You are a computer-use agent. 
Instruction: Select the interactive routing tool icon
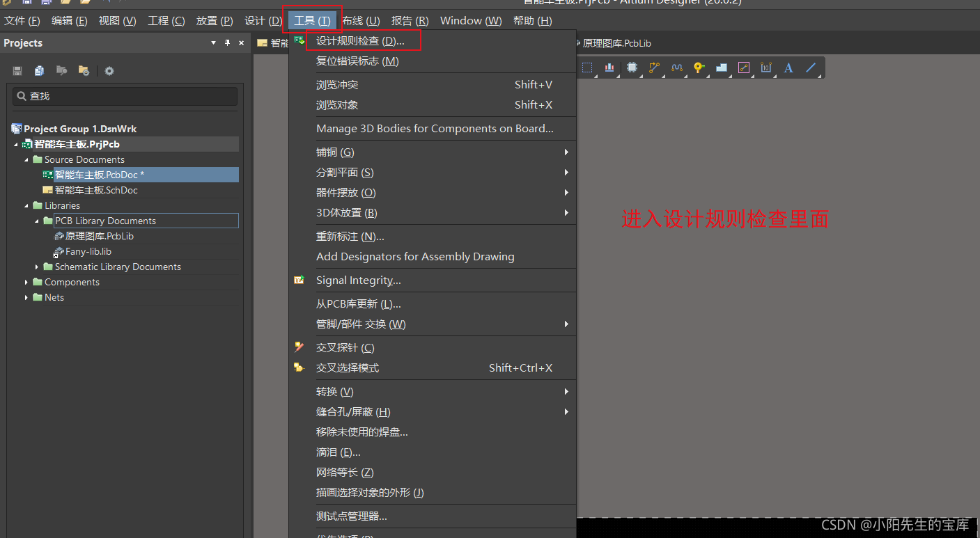tap(654, 68)
